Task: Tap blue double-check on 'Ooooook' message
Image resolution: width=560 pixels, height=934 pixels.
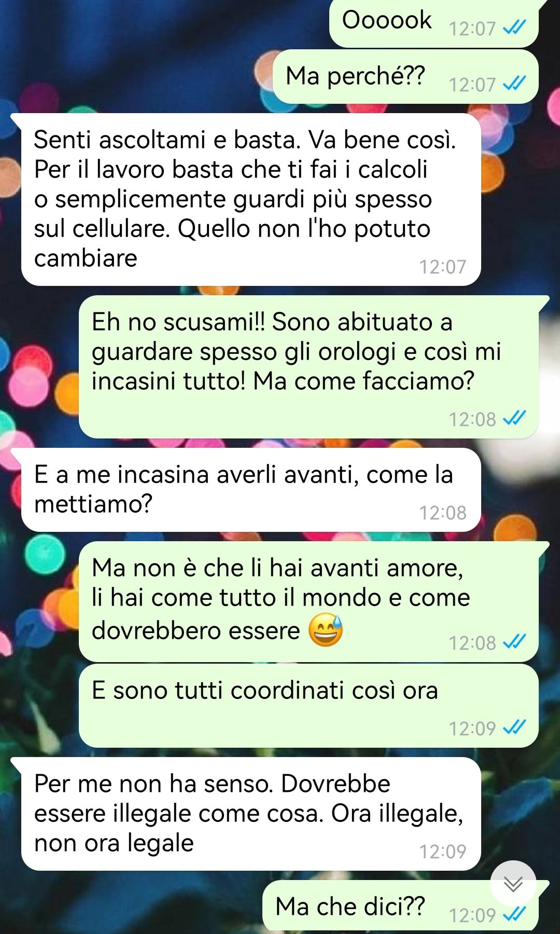Action: pos(514,27)
